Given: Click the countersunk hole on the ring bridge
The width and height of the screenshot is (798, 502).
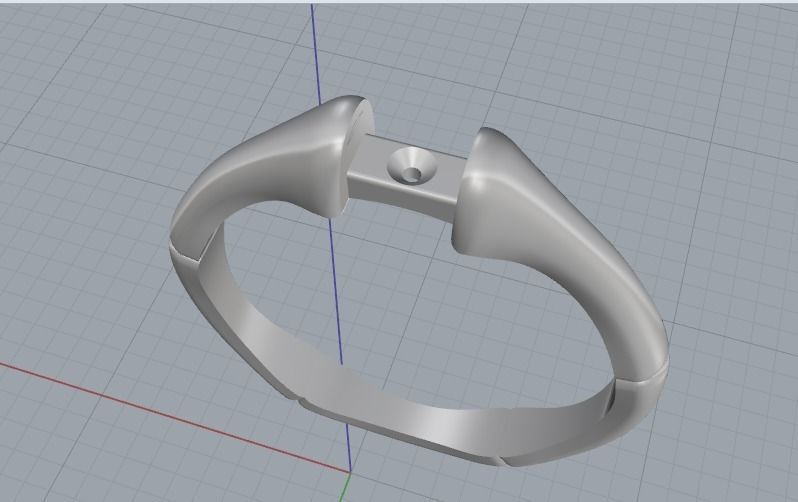Looking at the screenshot, I should (412, 165).
